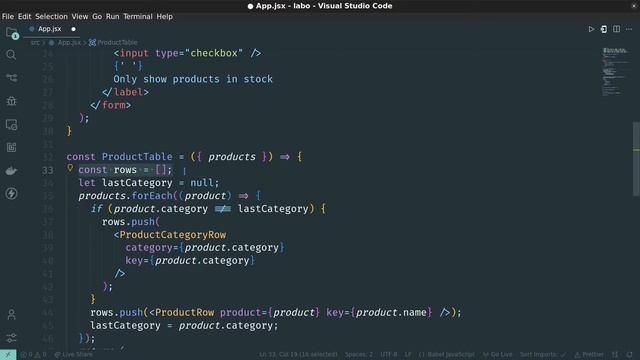Click 'forEach' in the products loop

pyautogui.click(x=152, y=196)
